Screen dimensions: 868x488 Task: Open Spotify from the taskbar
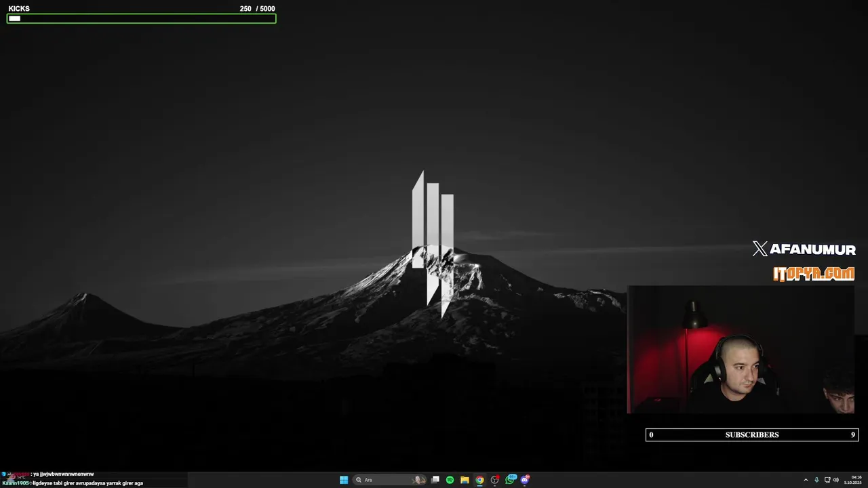click(450, 480)
